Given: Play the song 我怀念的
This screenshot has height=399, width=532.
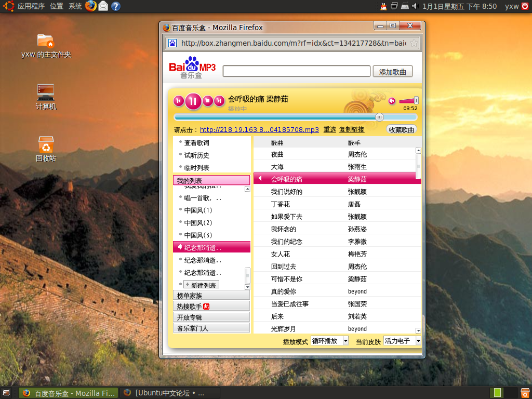Looking at the screenshot, I should tap(337, 229).
